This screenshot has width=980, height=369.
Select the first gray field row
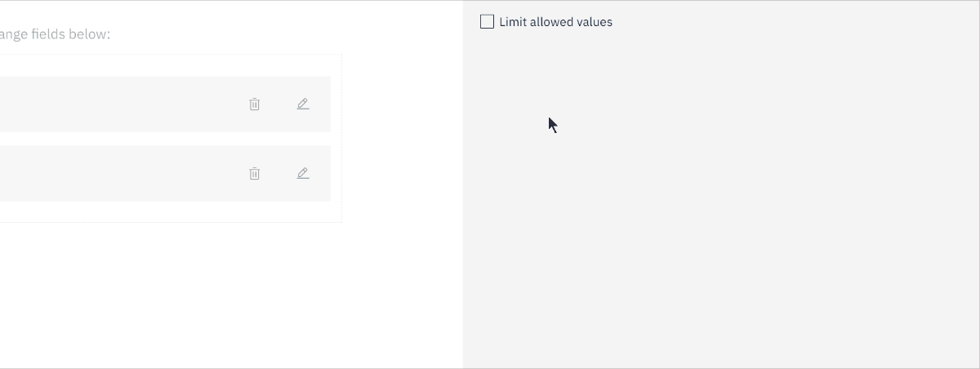165,104
